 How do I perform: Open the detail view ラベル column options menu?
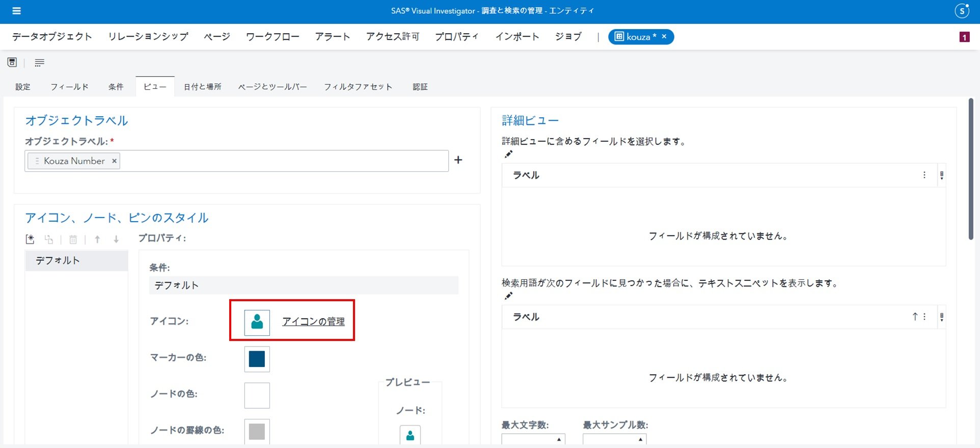924,175
